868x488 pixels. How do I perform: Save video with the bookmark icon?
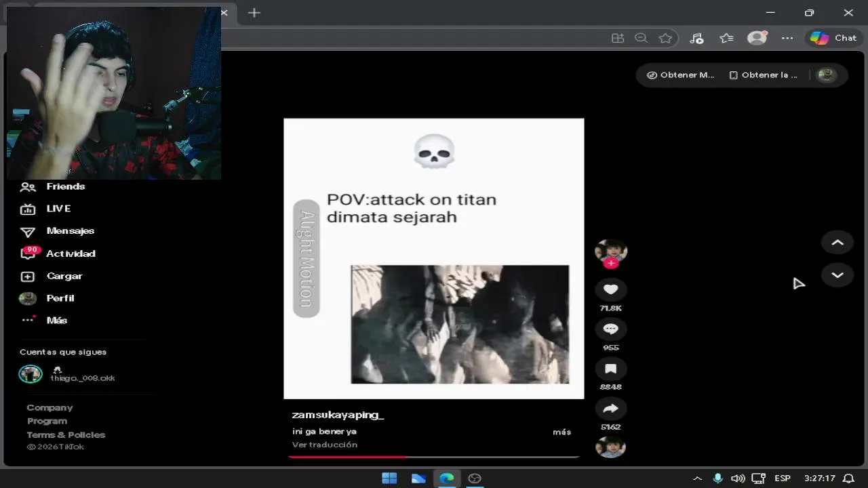coord(611,369)
